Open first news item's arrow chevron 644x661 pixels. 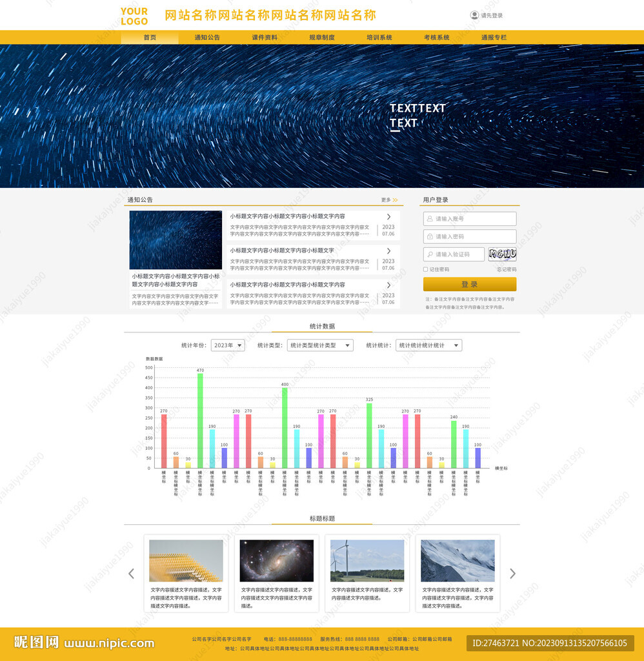pos(388,216)
